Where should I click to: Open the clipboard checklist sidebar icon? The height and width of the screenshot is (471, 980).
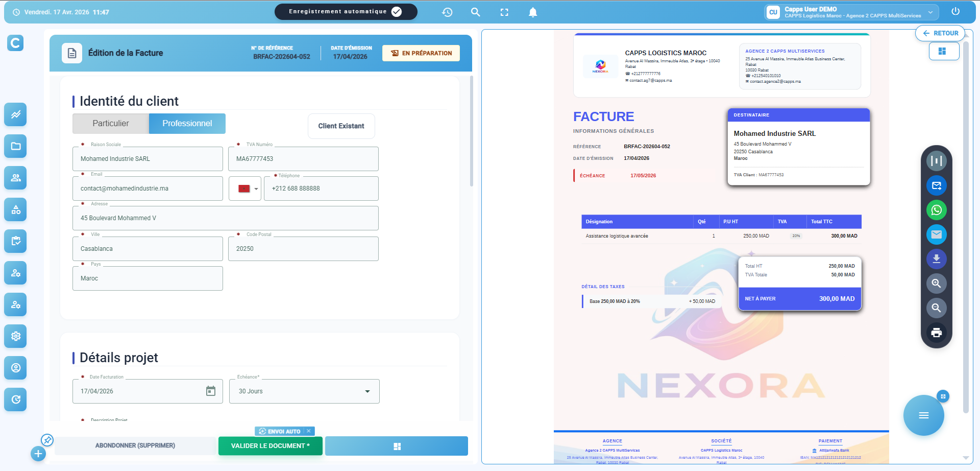tap(16, 241)
